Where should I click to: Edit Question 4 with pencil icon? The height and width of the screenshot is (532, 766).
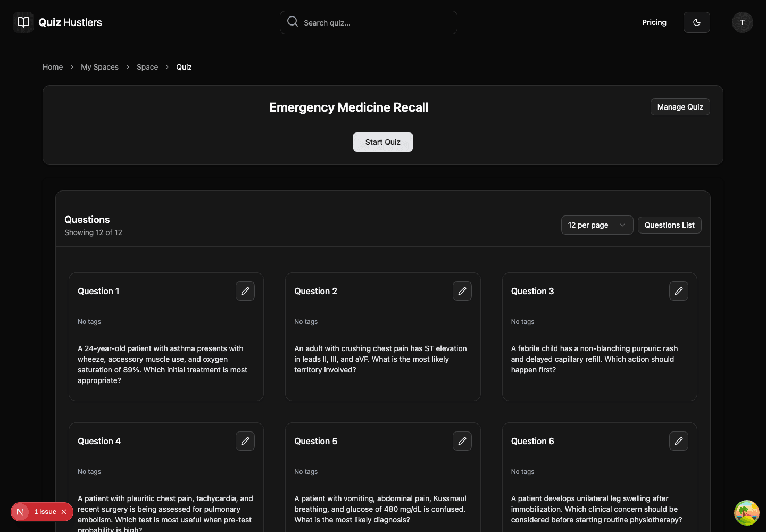click(x=245, y=441)
